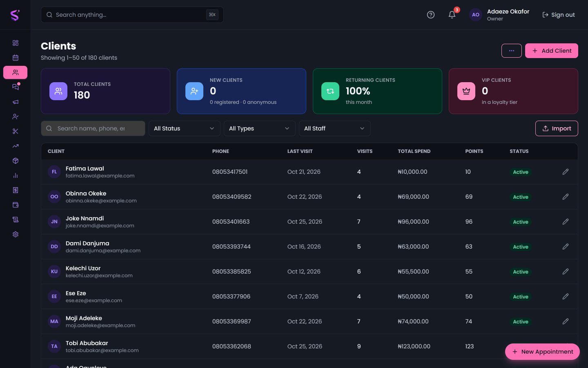Edit Ese Eze with the pencil icon
This screenshot has width=588, height=368.
566,296
